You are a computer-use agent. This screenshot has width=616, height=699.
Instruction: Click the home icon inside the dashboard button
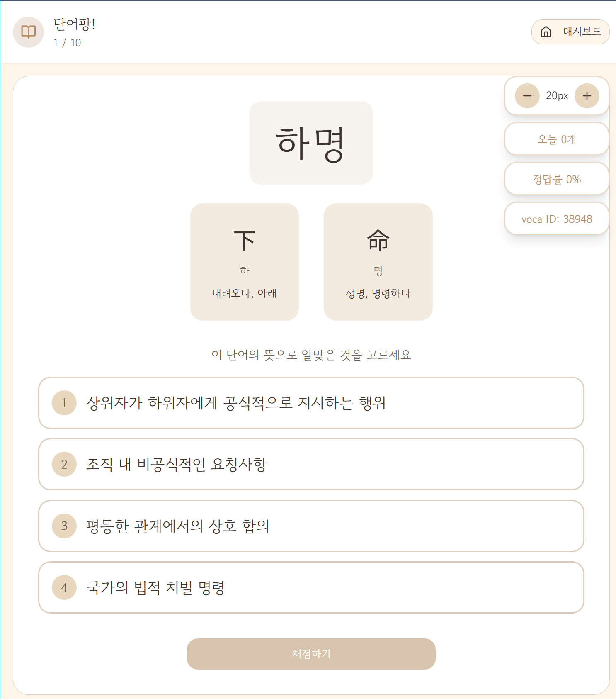546,32
